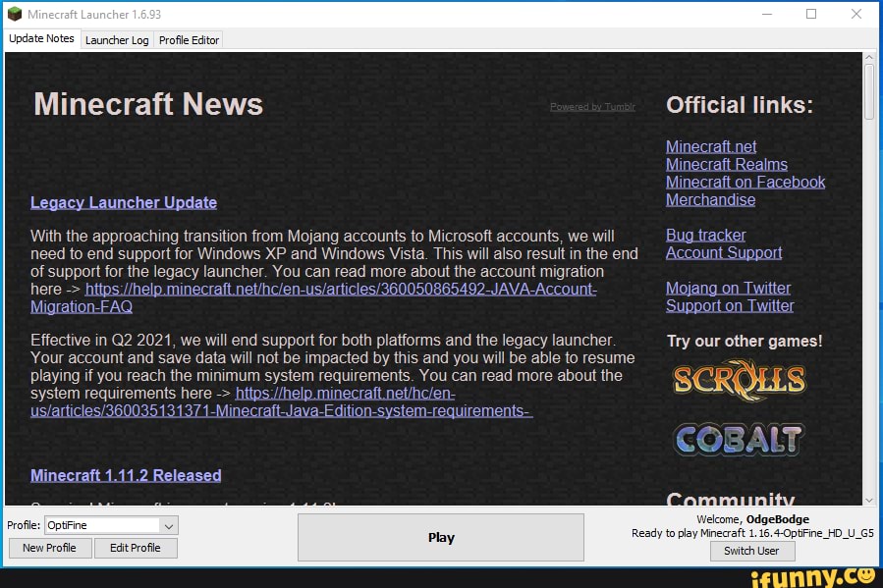Open Account Support
This screenshot has height=588, width=883.
(x=724, y=252)
